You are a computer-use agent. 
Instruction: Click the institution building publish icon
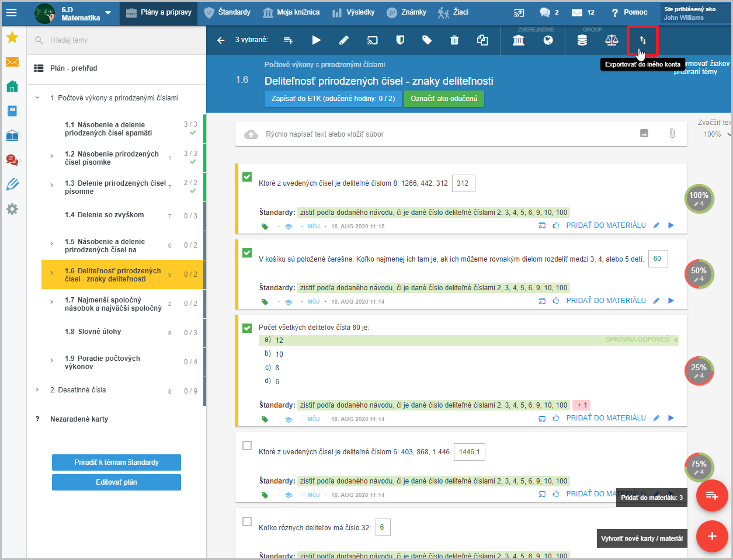coord(519,40)
